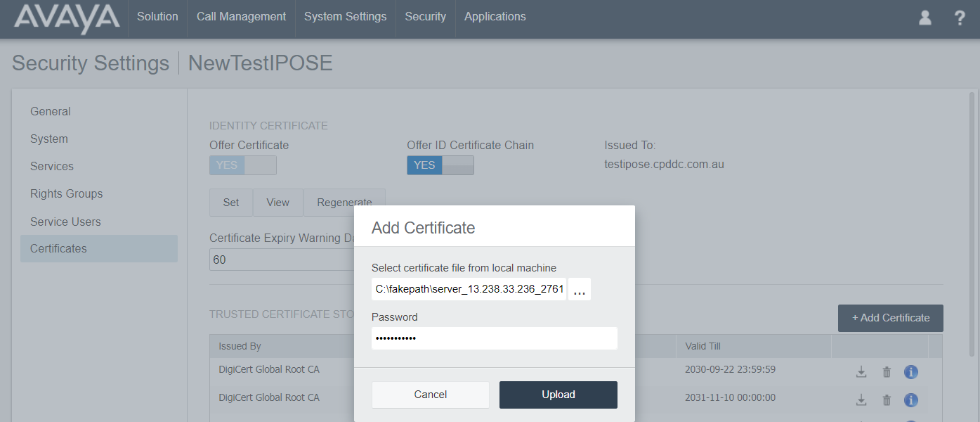The height and width of the screenshot is (422, 980).
Task: Delete the certificate valid till 2030-09-22
Action: point(887,372)
